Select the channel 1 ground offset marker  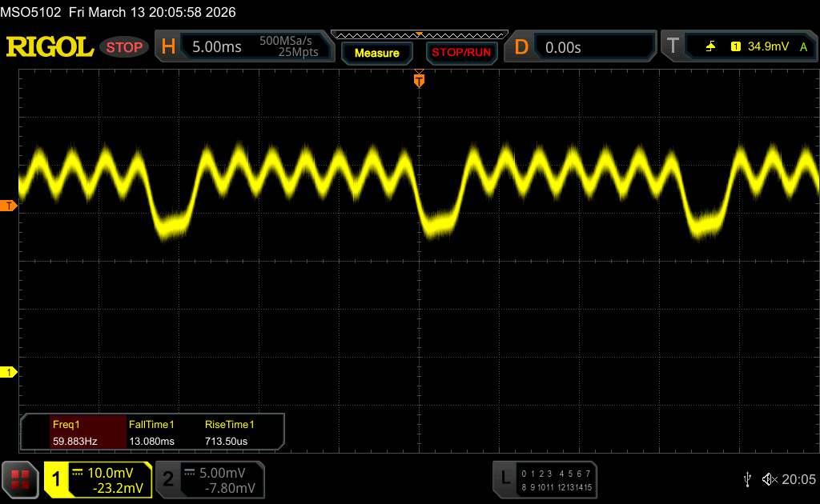pyautogui.click(x=9, y=372)
